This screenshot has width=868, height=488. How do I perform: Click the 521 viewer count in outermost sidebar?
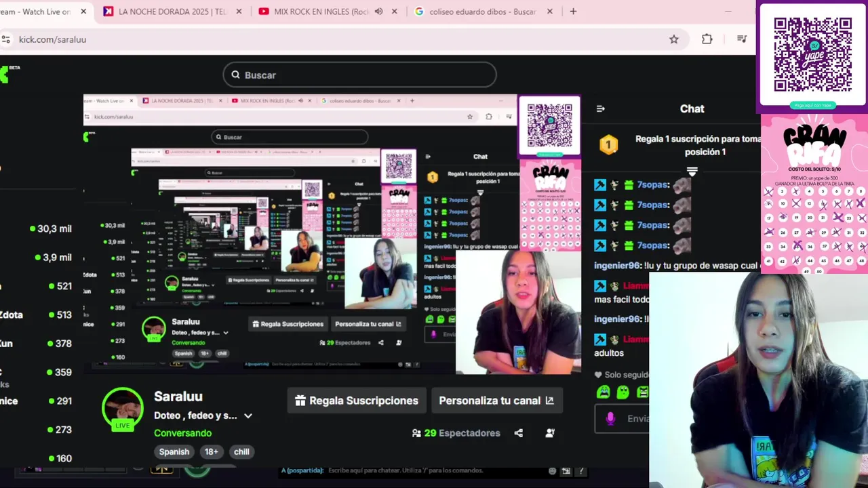(64, 286)
